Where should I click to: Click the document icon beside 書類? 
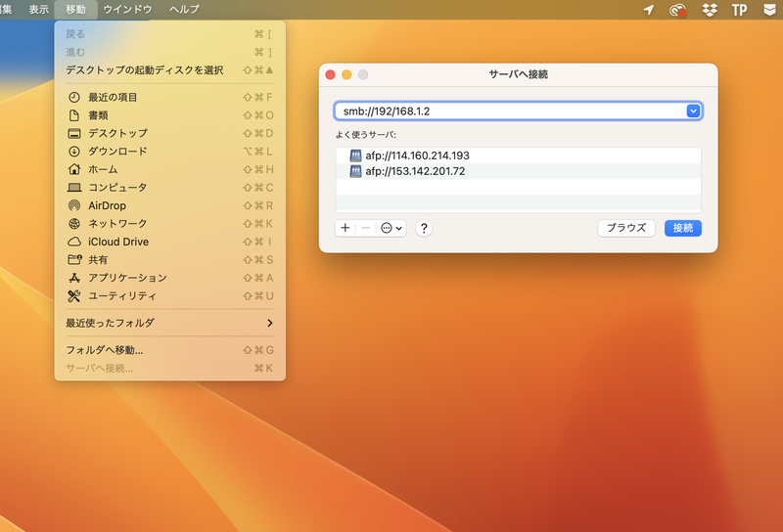point(74,115)
